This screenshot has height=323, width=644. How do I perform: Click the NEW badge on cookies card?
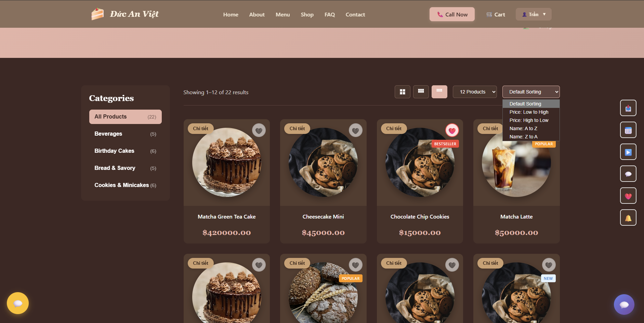coord(548,278)
